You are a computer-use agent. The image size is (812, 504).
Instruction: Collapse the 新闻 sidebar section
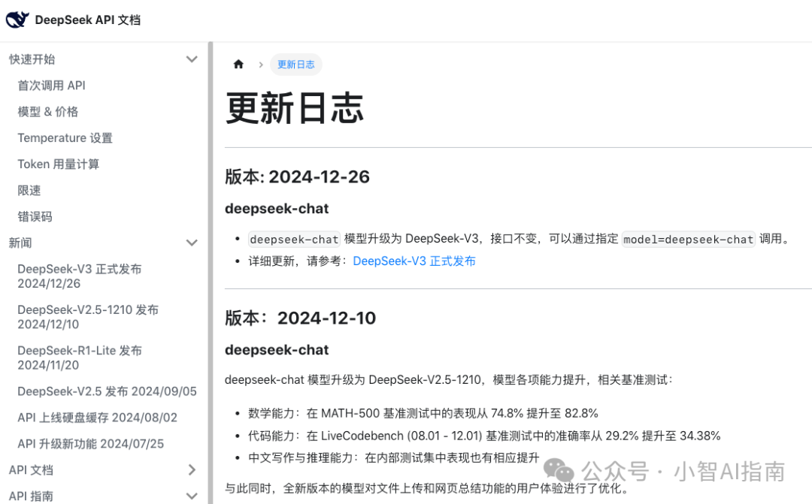click(x=192, y=243)
